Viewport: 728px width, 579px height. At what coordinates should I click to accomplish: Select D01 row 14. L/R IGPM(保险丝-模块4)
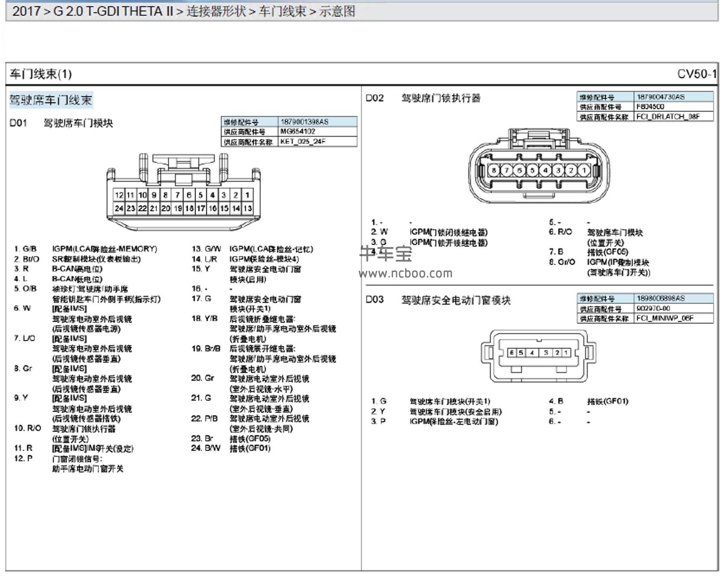(245, 259)
